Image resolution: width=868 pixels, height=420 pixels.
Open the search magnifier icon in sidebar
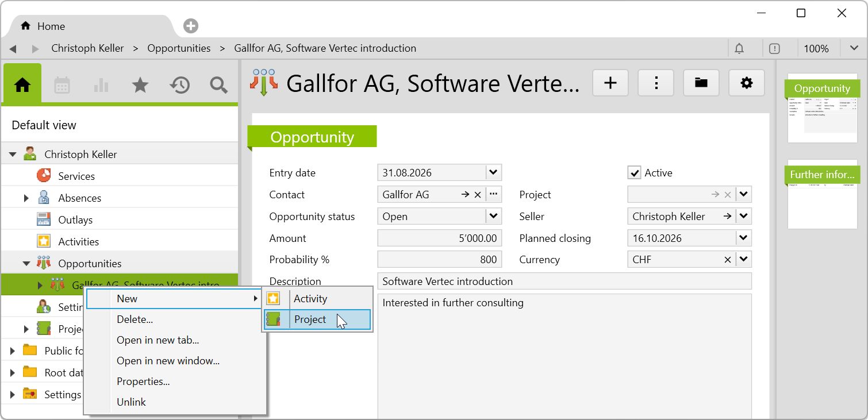point(218,86)
